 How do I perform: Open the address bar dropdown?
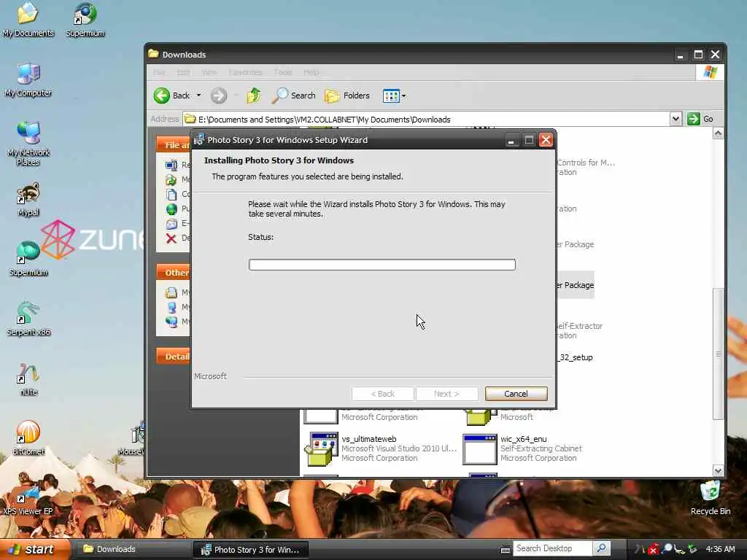[x=676, y=119]
